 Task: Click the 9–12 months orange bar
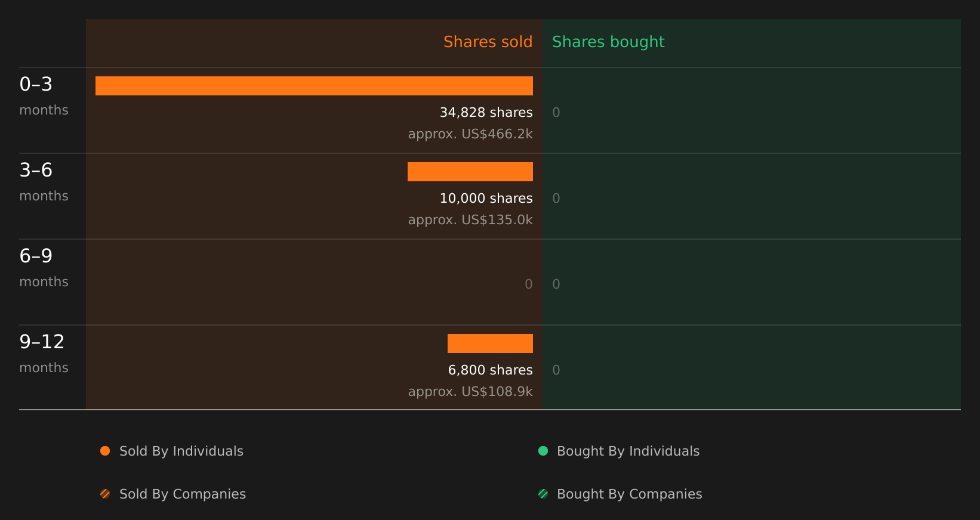(490, 343)
